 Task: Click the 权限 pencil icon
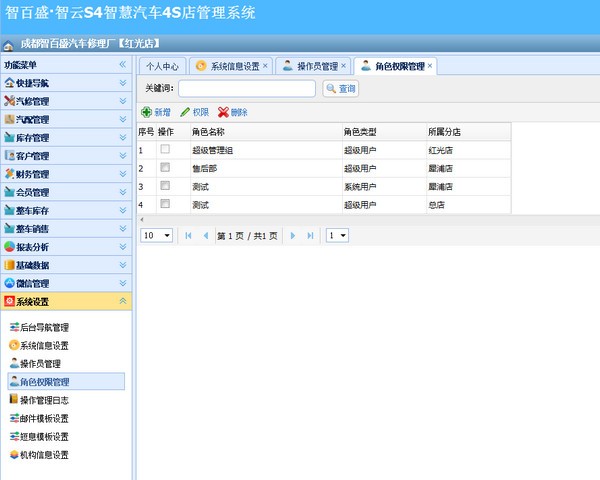click(x=185, y=112)
